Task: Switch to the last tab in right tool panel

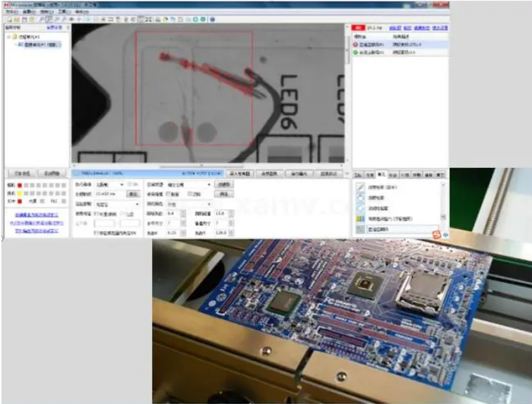Action: 440,175
